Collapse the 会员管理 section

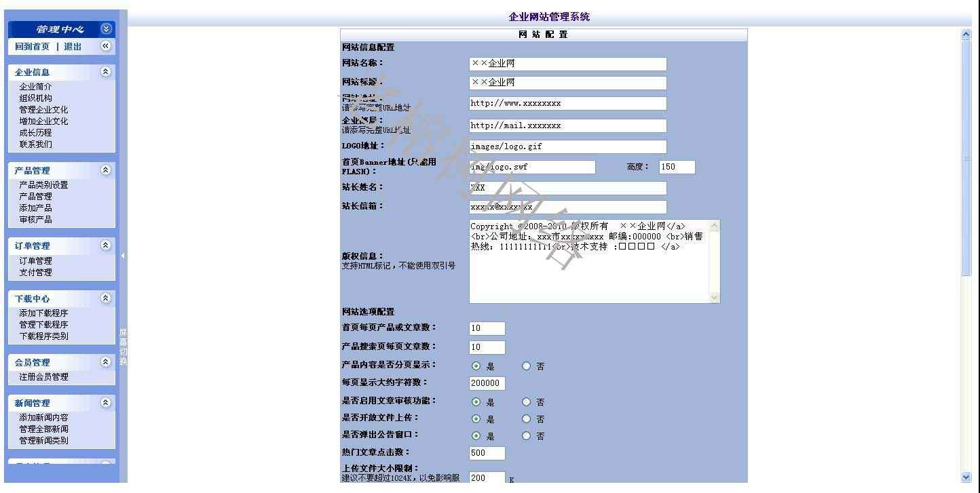tap(106, 362)
